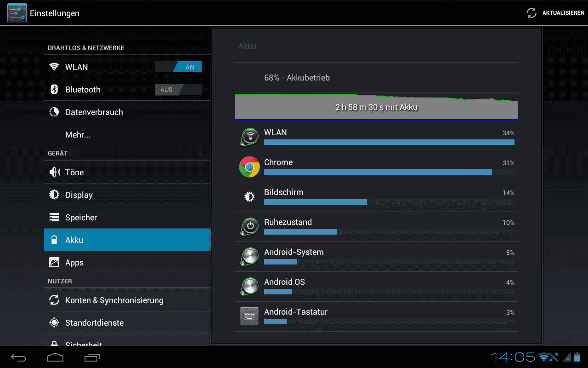Open Android OS usage details
This screenshot has height=368, width=588.
pyautogui.click(x=376, y=287)
